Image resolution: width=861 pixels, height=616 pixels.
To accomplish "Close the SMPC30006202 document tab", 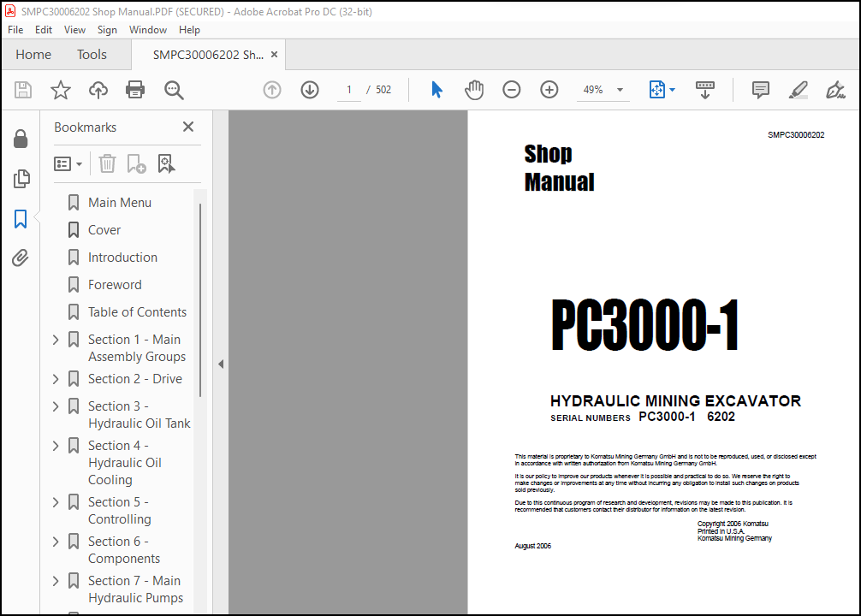I will pos(275,55).
